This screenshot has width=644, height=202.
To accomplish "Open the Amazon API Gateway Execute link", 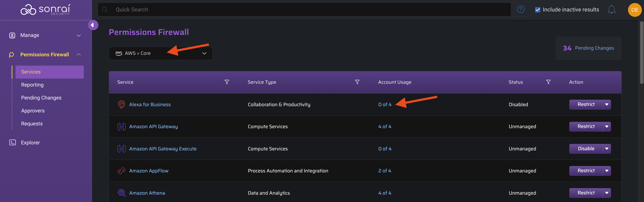I will (x=163, y=149).
